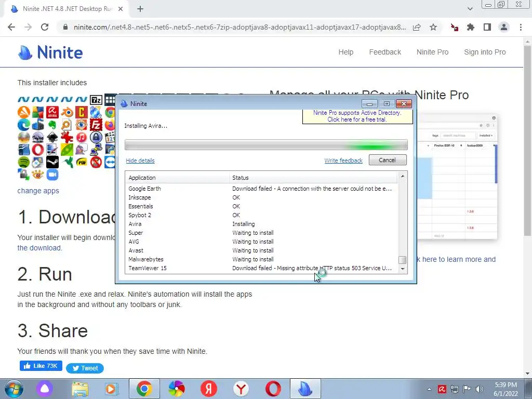Click the InfraRecorder disc icon
The image size is (532, 399).
[x=38, y=137]
